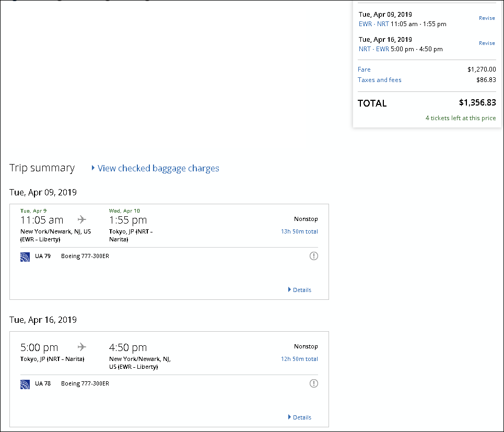Click the 4 tickets left notice

pyautogui.click(x=460, y=118)
